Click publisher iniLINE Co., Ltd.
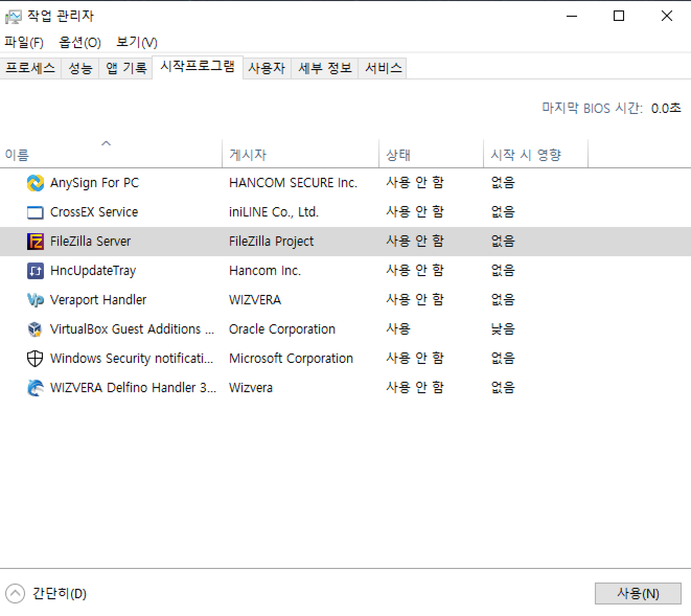Screen dimensions: 691x616 (274, 212)
